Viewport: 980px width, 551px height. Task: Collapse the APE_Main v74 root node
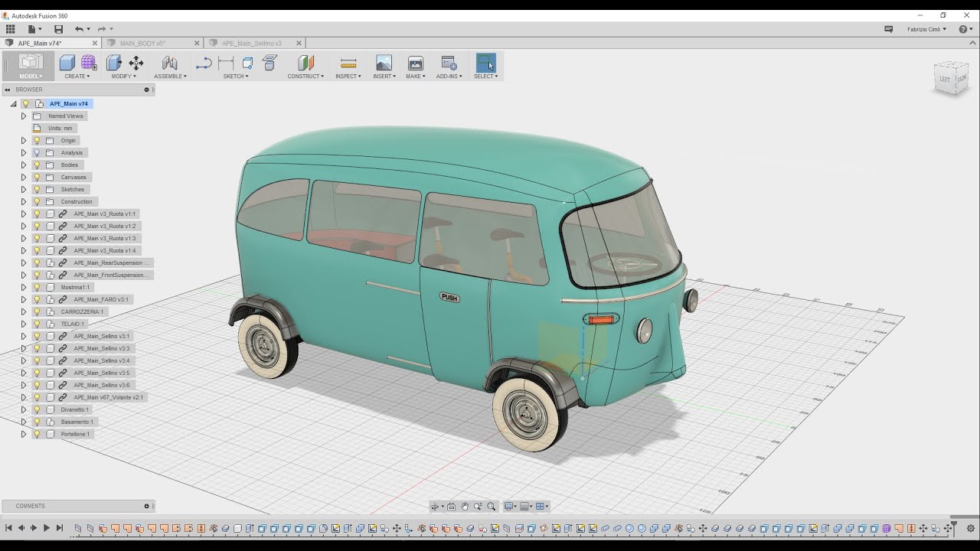tap(13, 104)
